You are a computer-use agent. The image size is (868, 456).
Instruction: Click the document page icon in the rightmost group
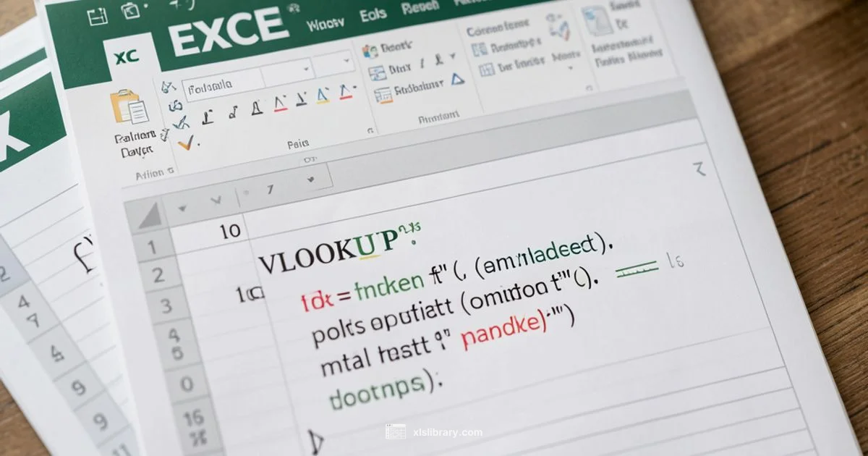[598, 22]
